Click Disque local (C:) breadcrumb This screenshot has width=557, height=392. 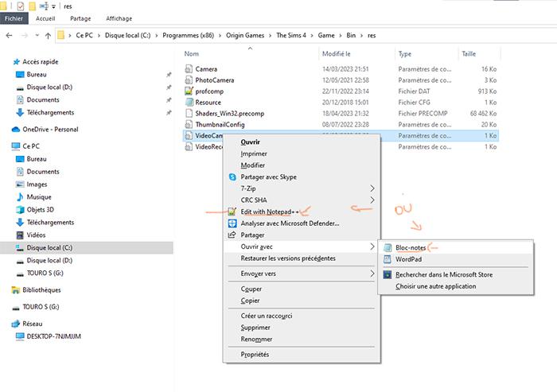[127, 35]
